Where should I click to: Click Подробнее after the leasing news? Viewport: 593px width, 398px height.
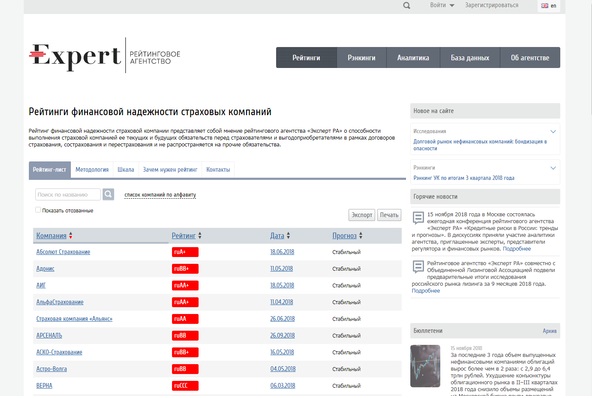pos(426,291)
